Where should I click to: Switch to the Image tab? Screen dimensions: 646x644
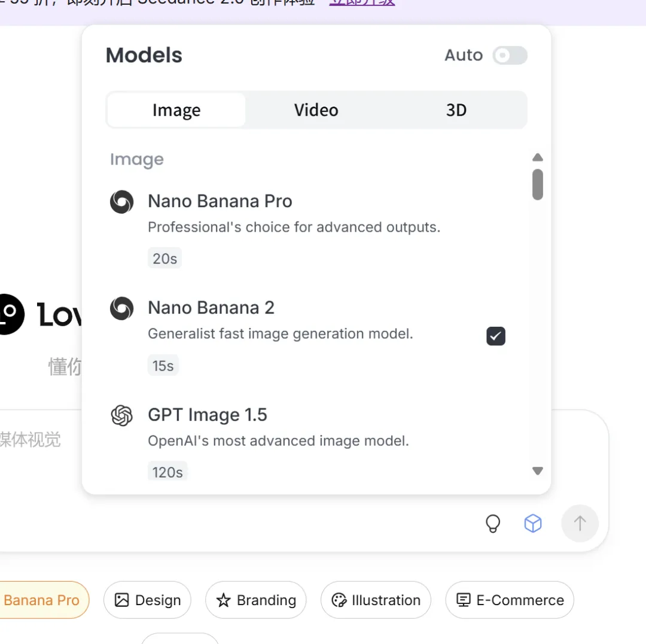tap(176, 110)
